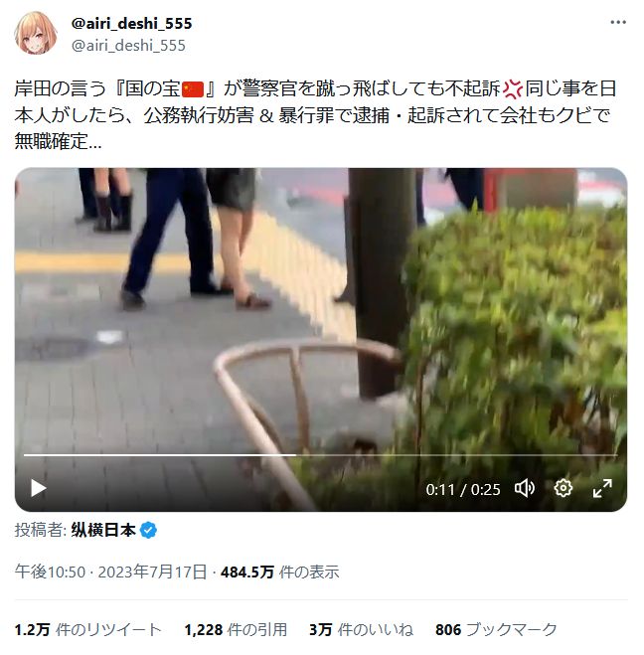Screen dimensions: 644x655
Task: Show the 1,228 件の引用 list
Action: (236, 629)
